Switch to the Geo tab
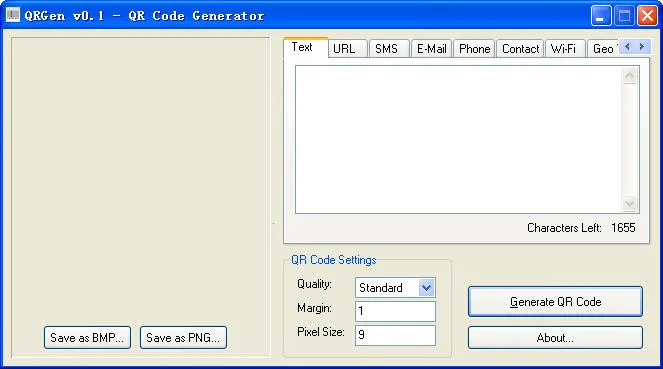 603,49
